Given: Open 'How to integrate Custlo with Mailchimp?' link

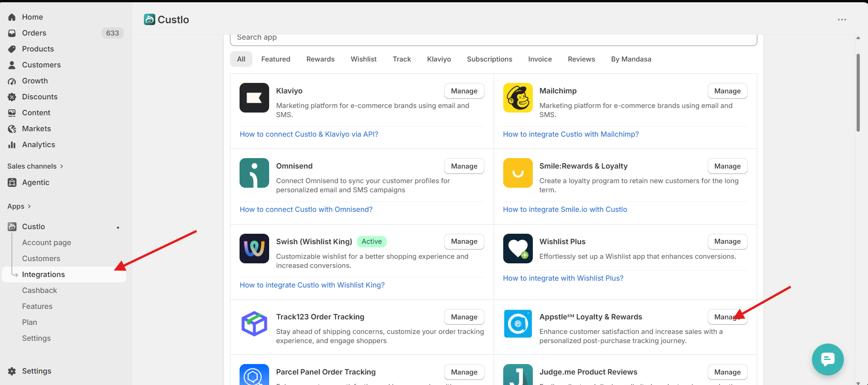Looking at the screenshot, I should point(571,134).
